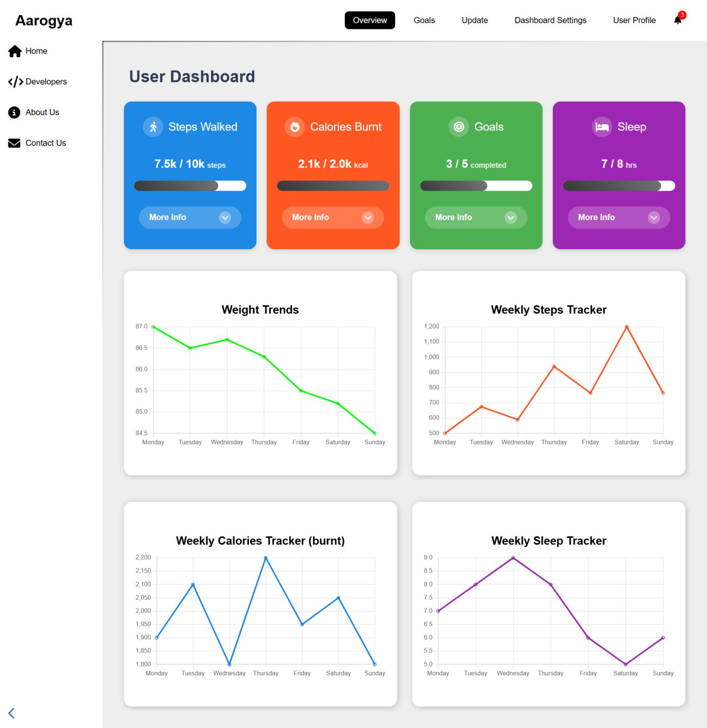Expand More Info chevron on Goals card
This screenshot has width=707, height=728.
coord(511,218)
